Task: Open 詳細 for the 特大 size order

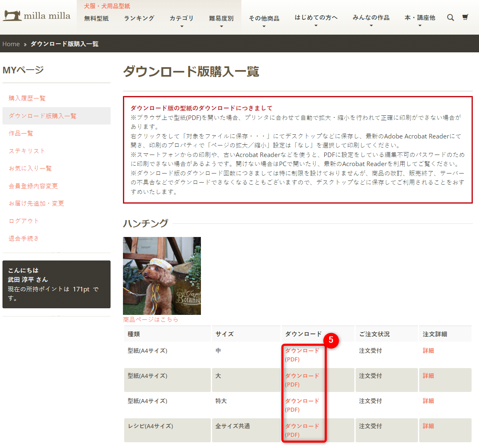Action: 428,401
